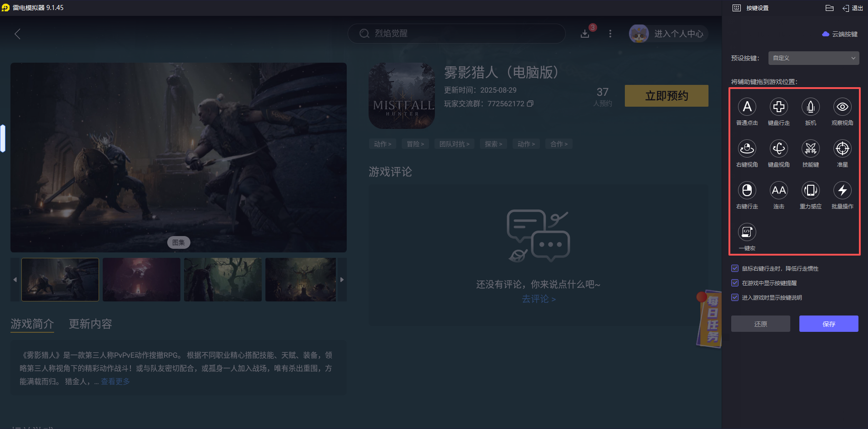868x429 pixels.
Task: Click the user avatar icon
Action: (639, 34)
